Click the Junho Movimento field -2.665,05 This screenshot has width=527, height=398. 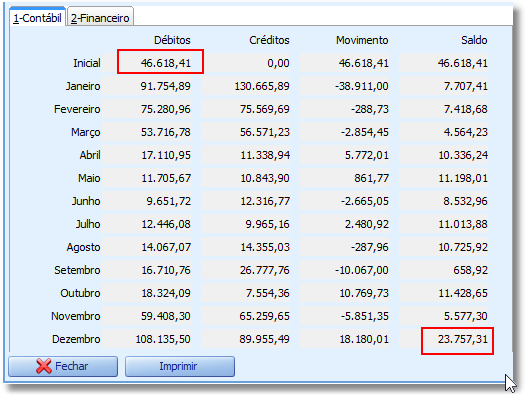point(344,201)
